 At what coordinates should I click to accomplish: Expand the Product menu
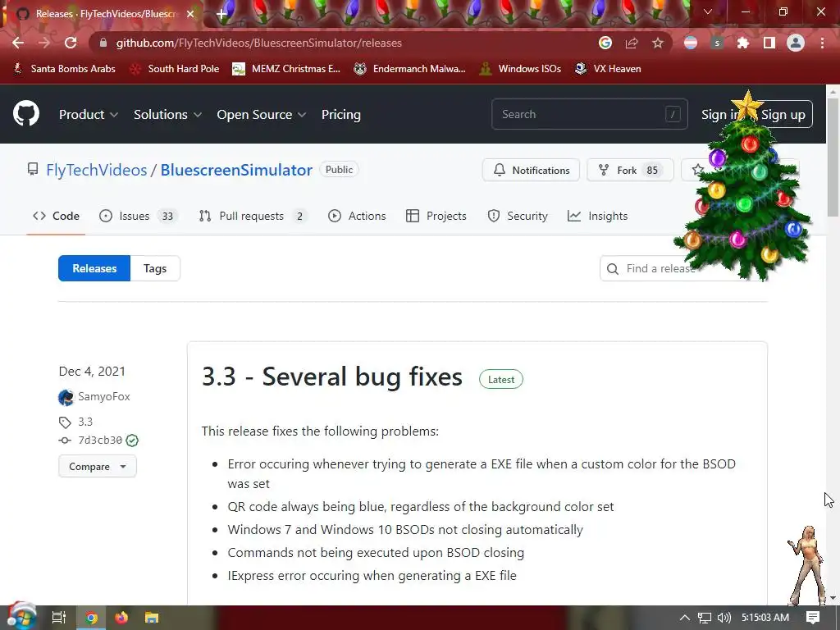tap(89, 115)
